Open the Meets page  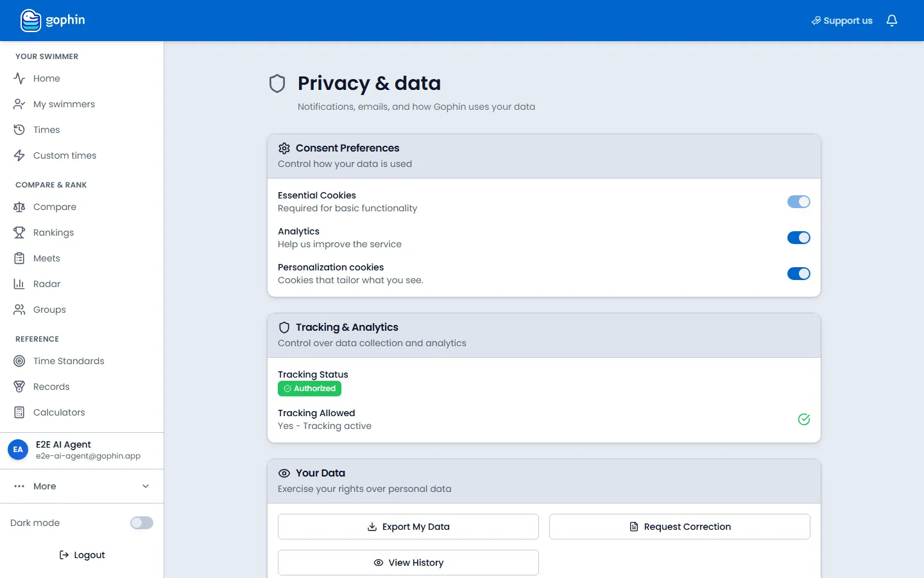click(x=82, y=258)
